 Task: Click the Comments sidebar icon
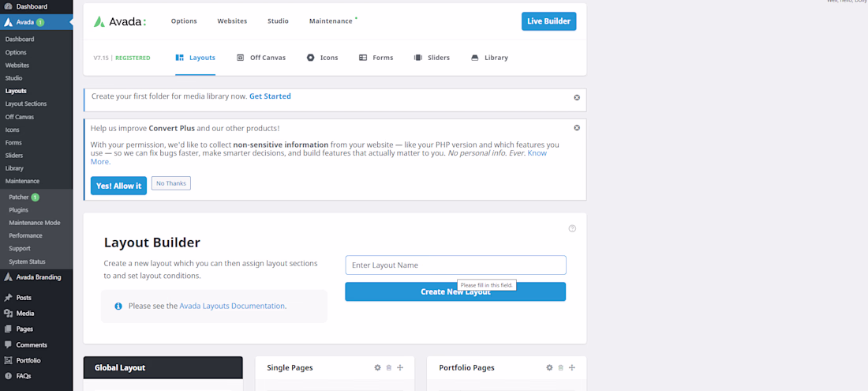(9, 344)
